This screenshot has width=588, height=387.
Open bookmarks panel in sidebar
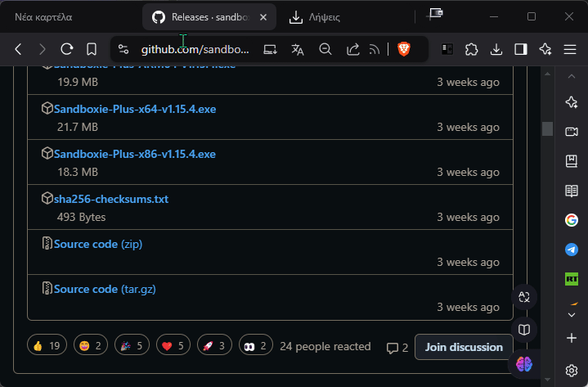pos(572,161)
